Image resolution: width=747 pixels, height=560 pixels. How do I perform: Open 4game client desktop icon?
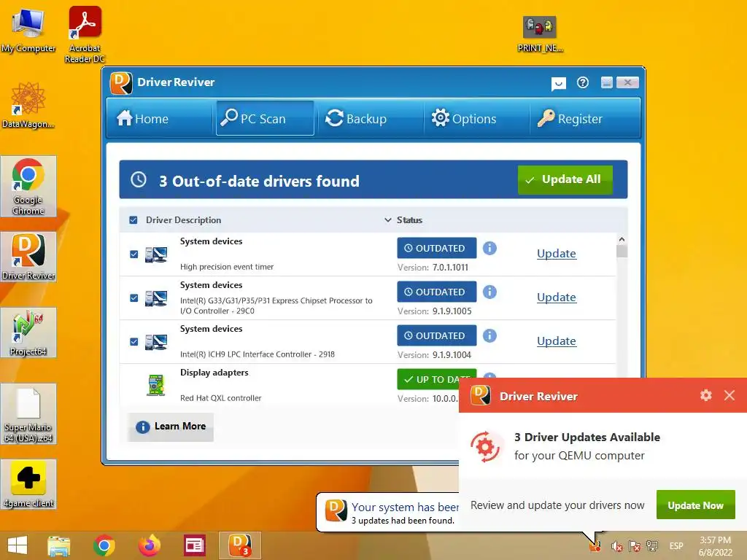28,484
